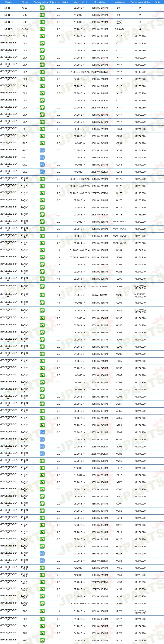Viewport: 164px width, 644px height.
Task: Click petrol icon in Klasa GLA 05.2014 row
Action: click(x=42, y=582)
